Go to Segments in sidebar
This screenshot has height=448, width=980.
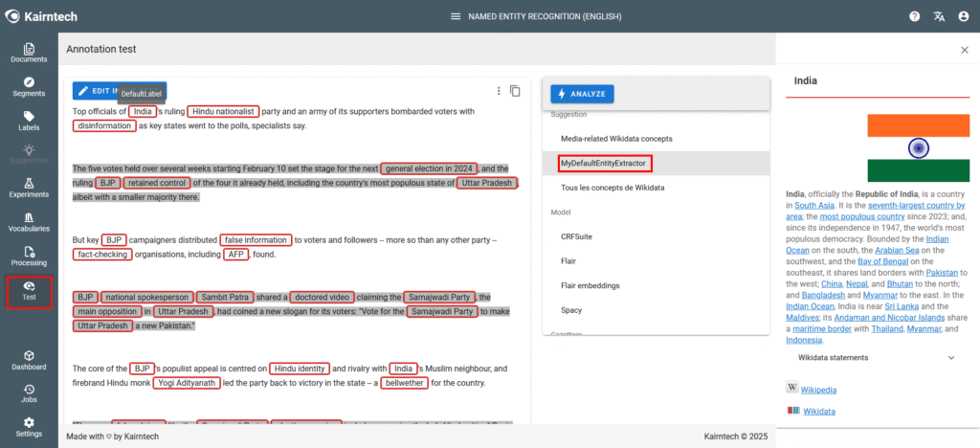click(x=29, y=87)
